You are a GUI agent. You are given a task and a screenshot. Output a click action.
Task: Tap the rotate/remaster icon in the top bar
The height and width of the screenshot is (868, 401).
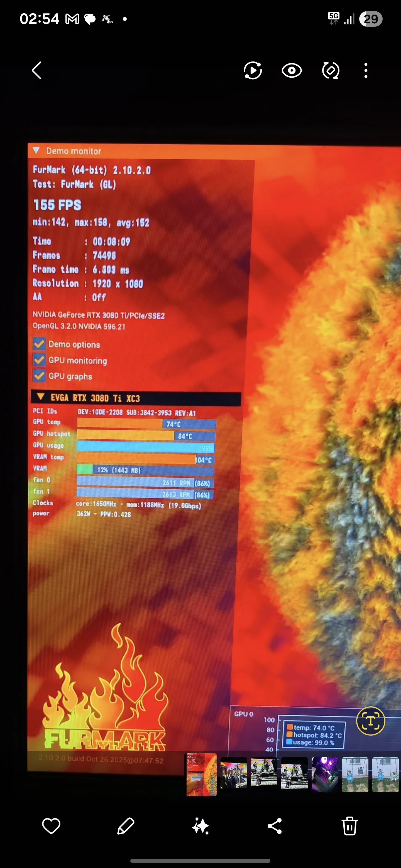[x=331, y=70]
